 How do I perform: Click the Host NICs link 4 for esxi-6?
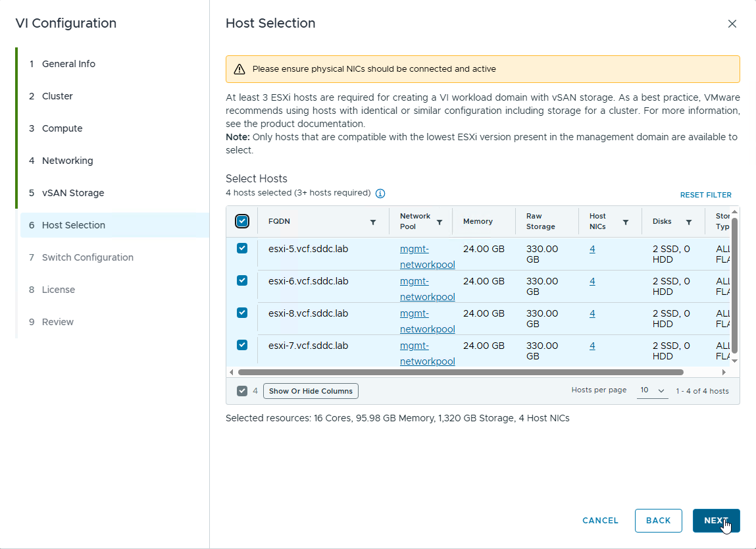coord(592,281)
